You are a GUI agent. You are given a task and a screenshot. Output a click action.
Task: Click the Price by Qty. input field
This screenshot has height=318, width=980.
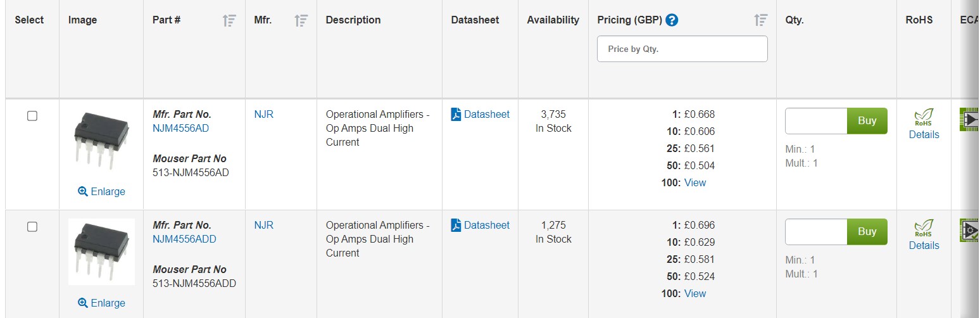682,49
